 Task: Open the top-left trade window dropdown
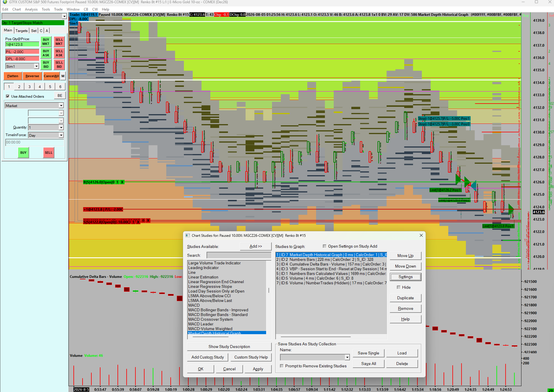click(64, 16)
